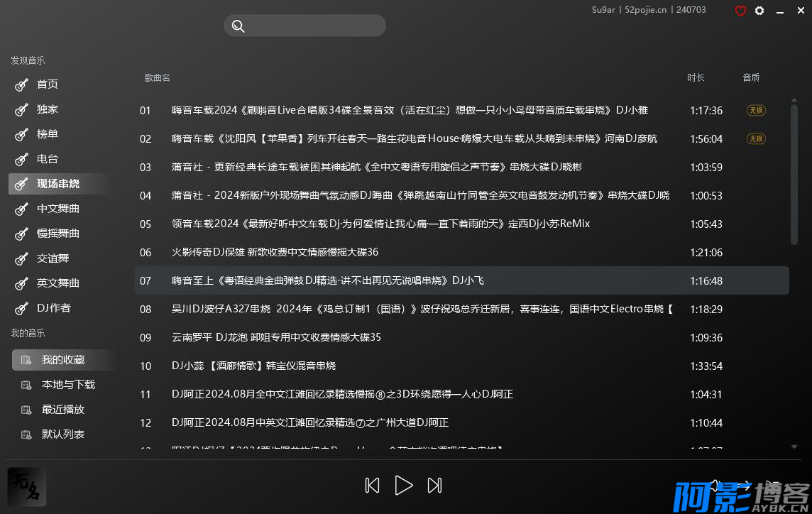812x514 pixels.
Task: Click the 无损 badge on song 01
Action: (x=756, y=110)
